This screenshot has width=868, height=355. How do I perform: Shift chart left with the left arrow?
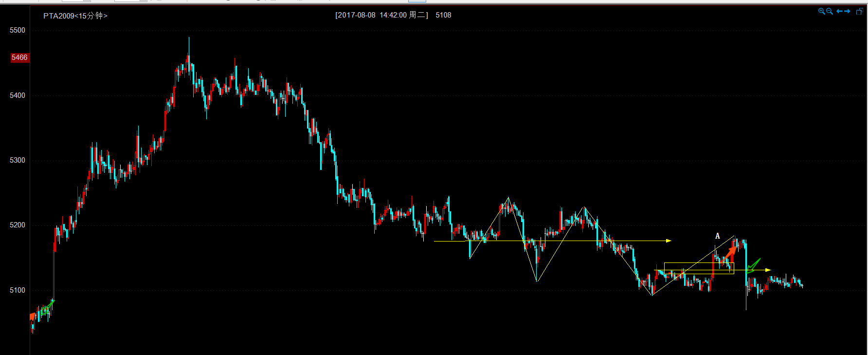point(839,11)
